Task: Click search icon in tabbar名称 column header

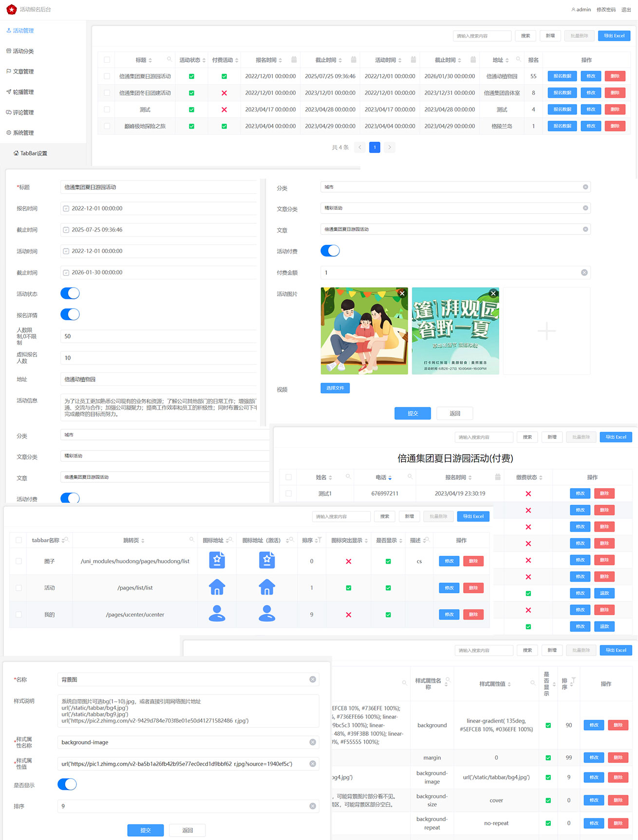Action: pos(66,540)
